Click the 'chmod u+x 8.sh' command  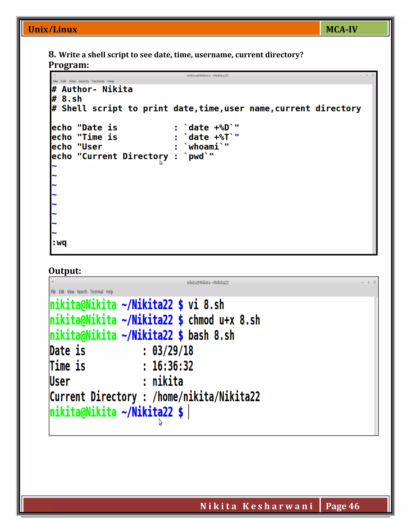(x=224, y=320)
